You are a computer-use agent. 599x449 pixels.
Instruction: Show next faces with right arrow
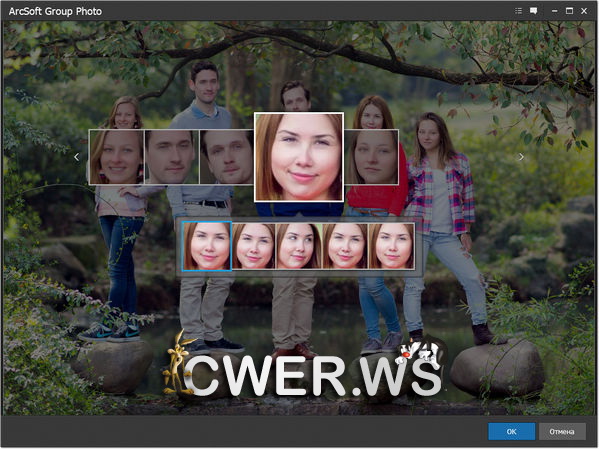pos(521,157)
